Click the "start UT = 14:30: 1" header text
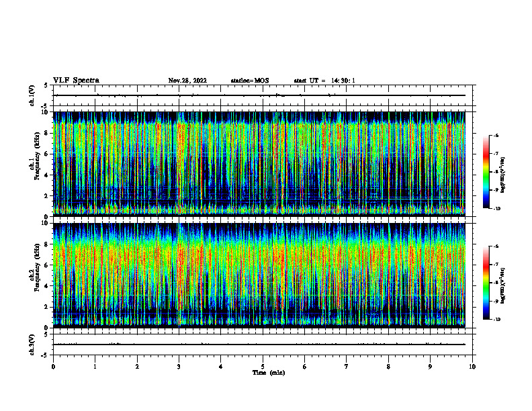The height and width of the screenshot is (411, 532). [x=324, y=81]
